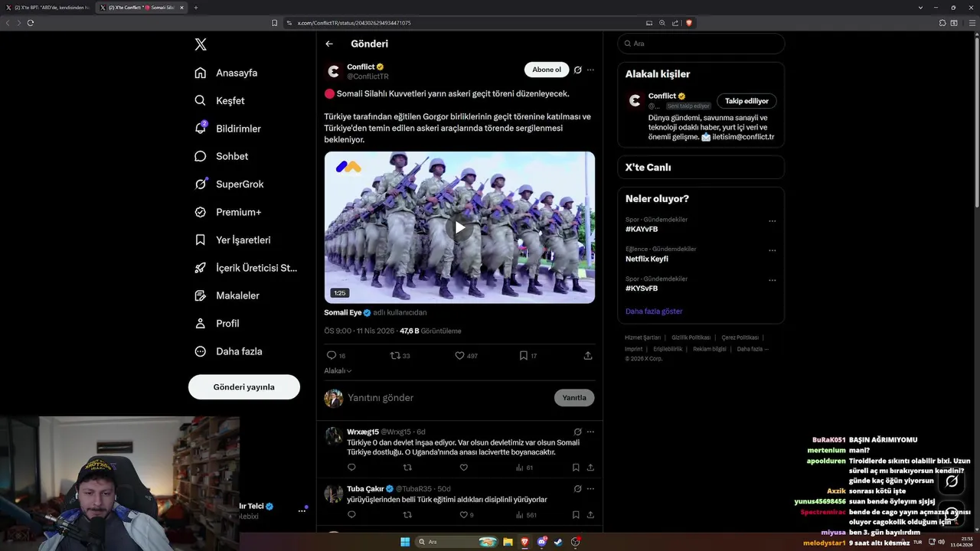This screenshot has height=551, width=980.
Task: Open options for Netflix Keyfi trend
Action: coord(772,250)
